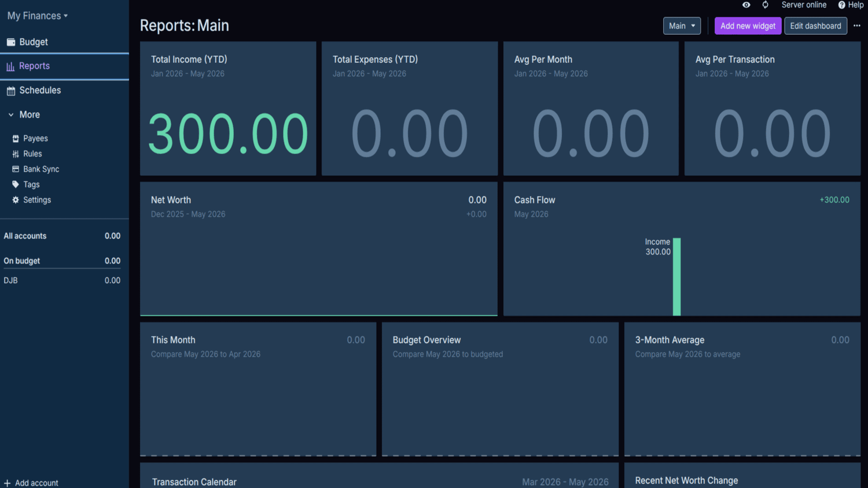Open the Avg Per Transaction widget

773,109
